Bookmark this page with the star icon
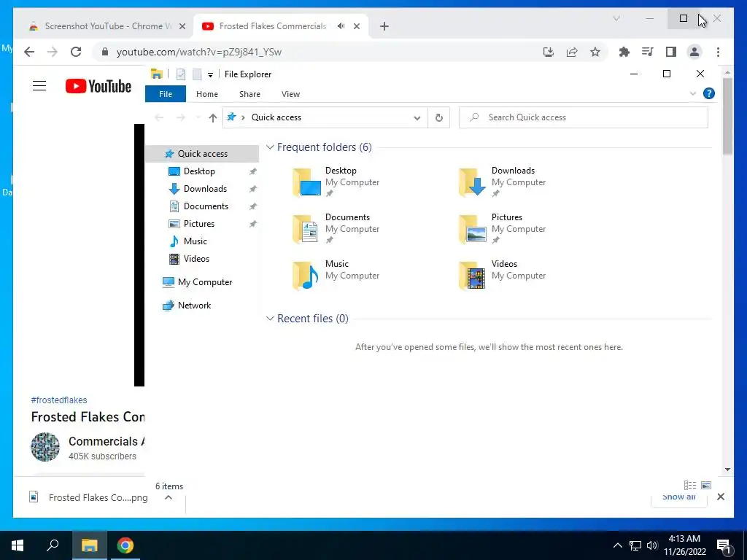Viewport: 747px width, 560px height. click(x=595, y=52)
